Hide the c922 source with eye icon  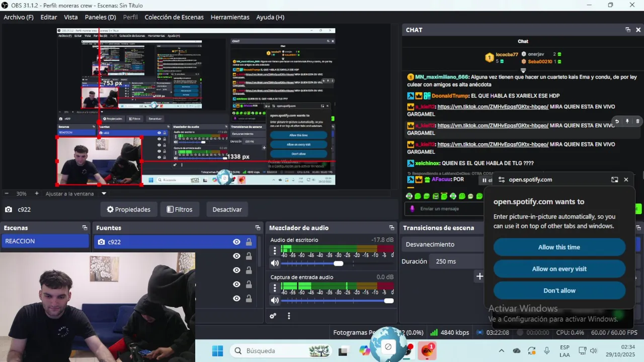click(x=236, y=242)
